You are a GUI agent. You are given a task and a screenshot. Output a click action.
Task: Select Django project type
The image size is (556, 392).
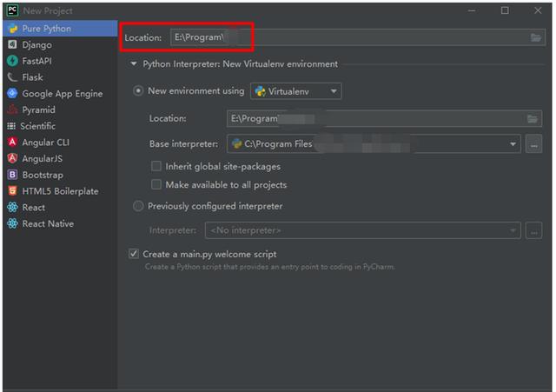click(x=60, y=44)
